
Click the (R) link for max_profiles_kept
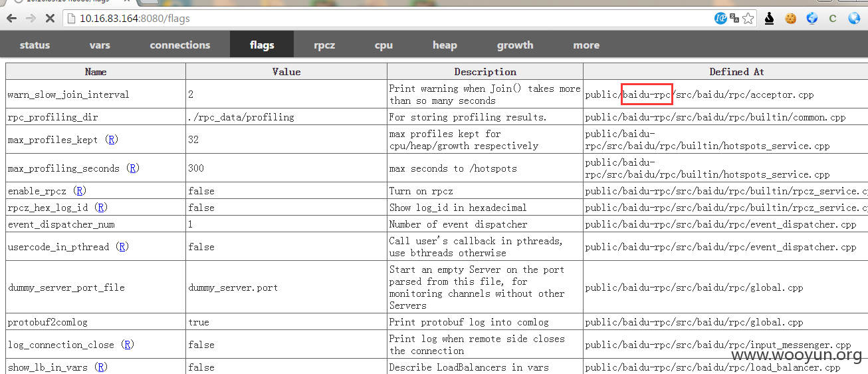coord(111,140)
